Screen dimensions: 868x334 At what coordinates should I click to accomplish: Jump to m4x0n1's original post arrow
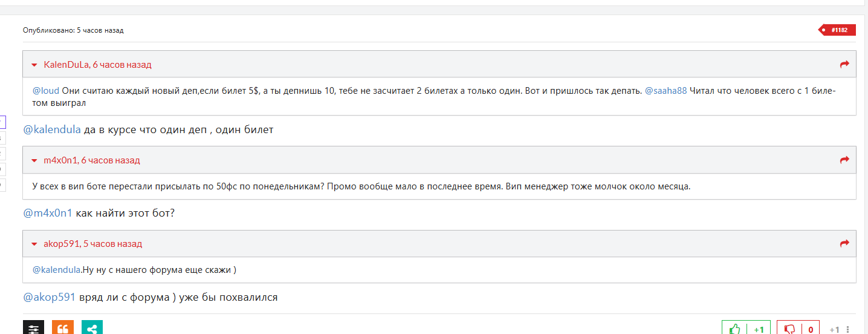[844, 160]
